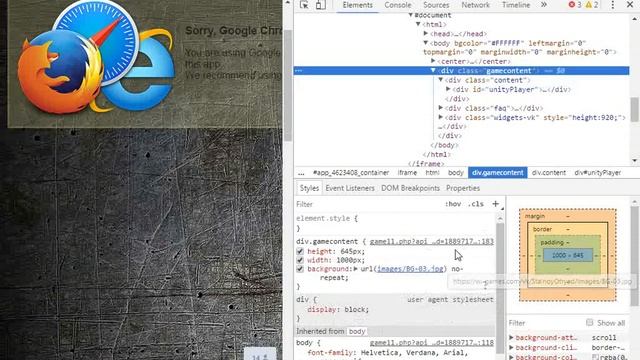Expand div id unityPlayer node
Image resolution: width=640 pixels, height=360 pixels.
(x=448, y=89)
